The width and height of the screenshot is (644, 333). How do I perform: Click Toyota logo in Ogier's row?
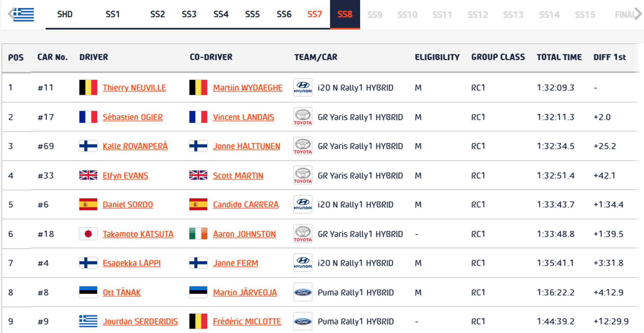[x=303, y=117]
